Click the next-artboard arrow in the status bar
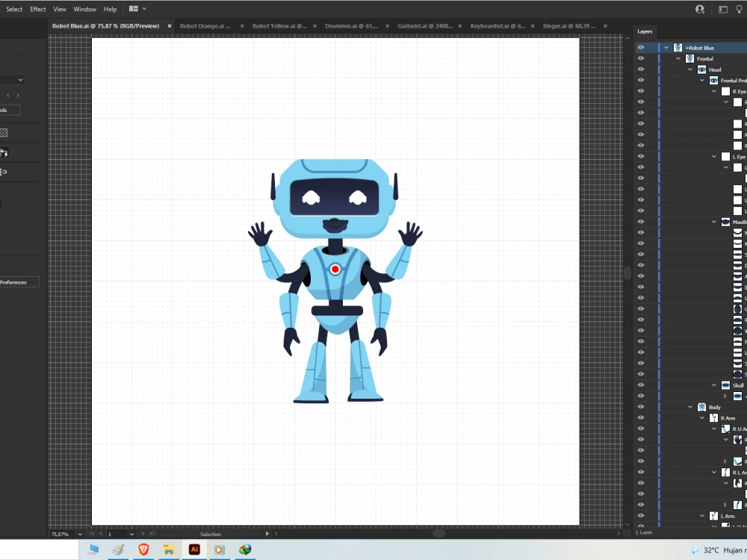Viewport: 747px width, 560px height. pyautogui.click(x=144, y=535)
